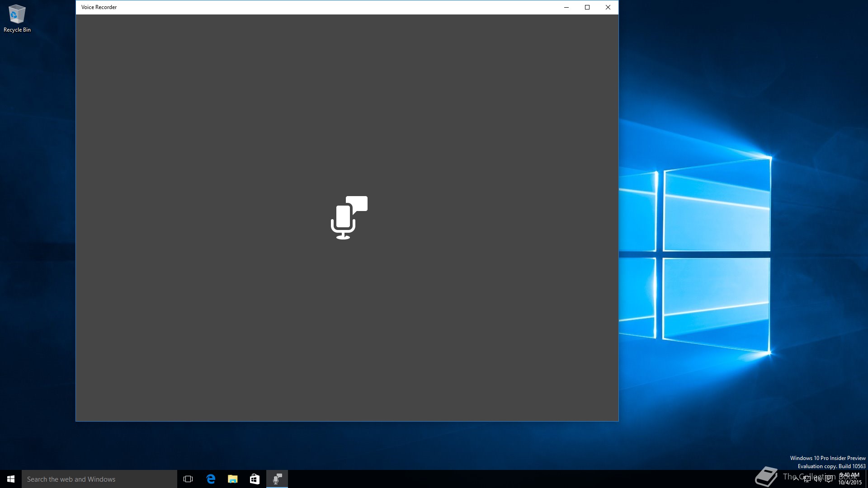The image size is (868, 488).
Task: Open the Windows Start menu
Action: tap(11, 479)
